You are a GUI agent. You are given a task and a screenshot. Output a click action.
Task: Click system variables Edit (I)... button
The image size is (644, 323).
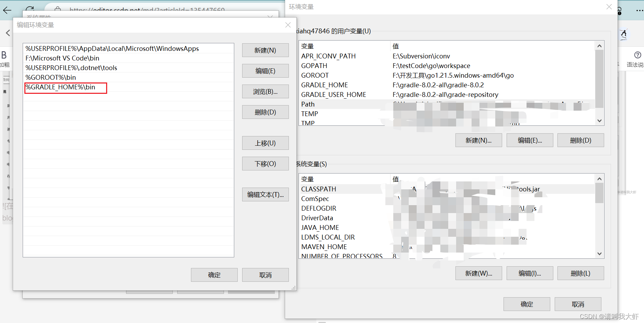click(x=530, y=273)
